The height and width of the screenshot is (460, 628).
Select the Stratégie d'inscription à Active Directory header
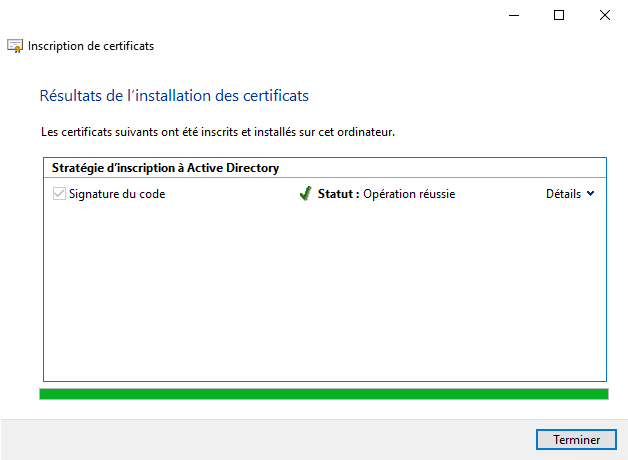coord(165,168)
